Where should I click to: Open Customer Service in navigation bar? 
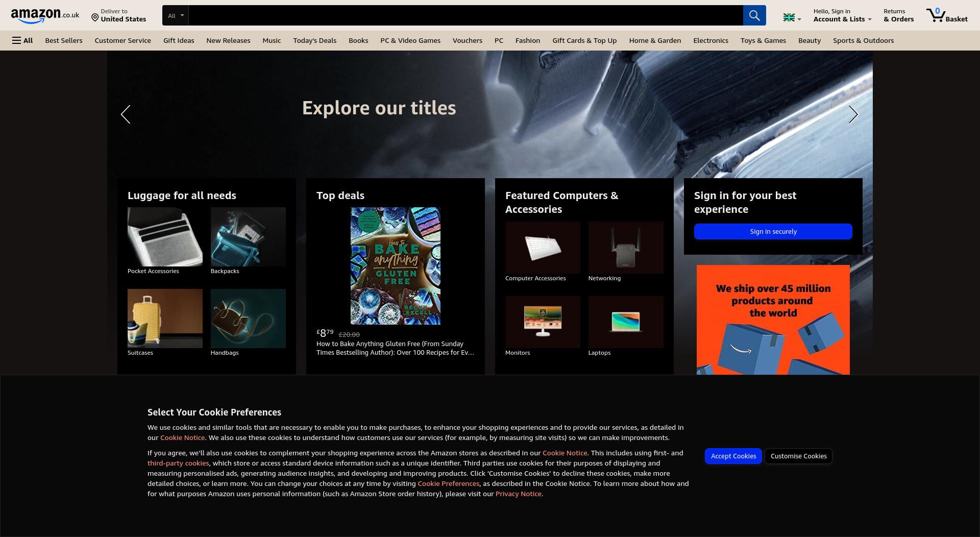click(x=122, y=40)
